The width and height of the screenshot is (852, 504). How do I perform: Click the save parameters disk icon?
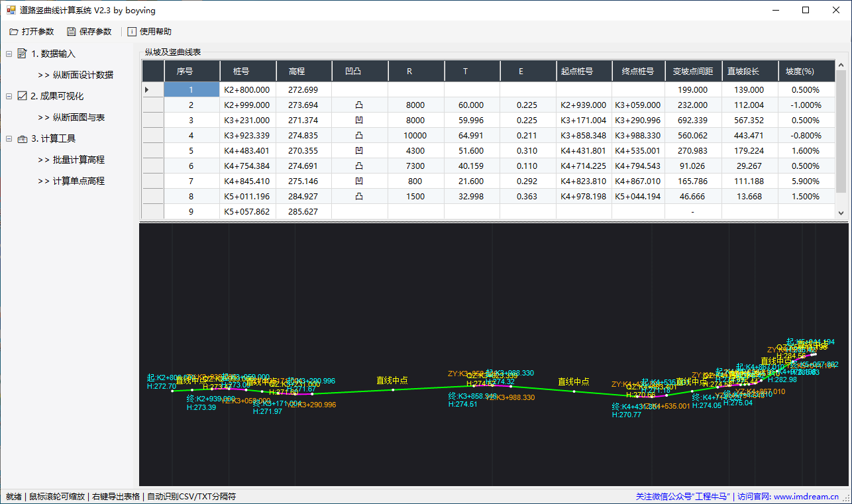(71, 32)
